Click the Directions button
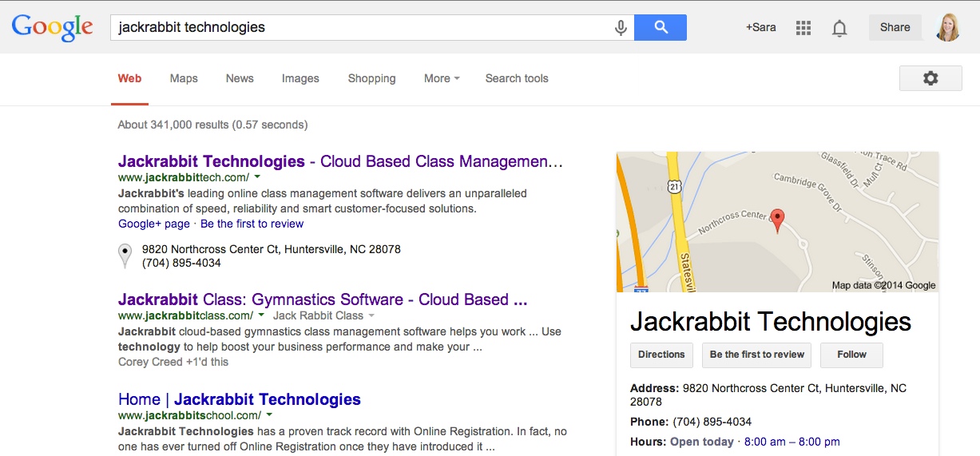 tap(661, 355)
